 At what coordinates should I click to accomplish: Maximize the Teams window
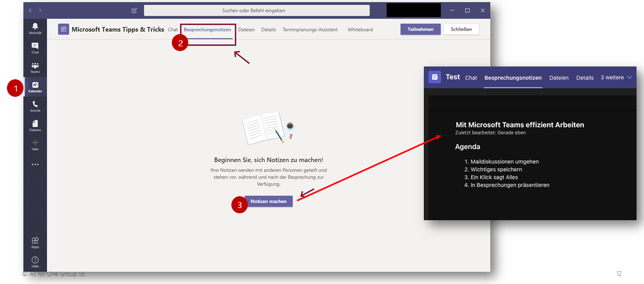[467, 10]
